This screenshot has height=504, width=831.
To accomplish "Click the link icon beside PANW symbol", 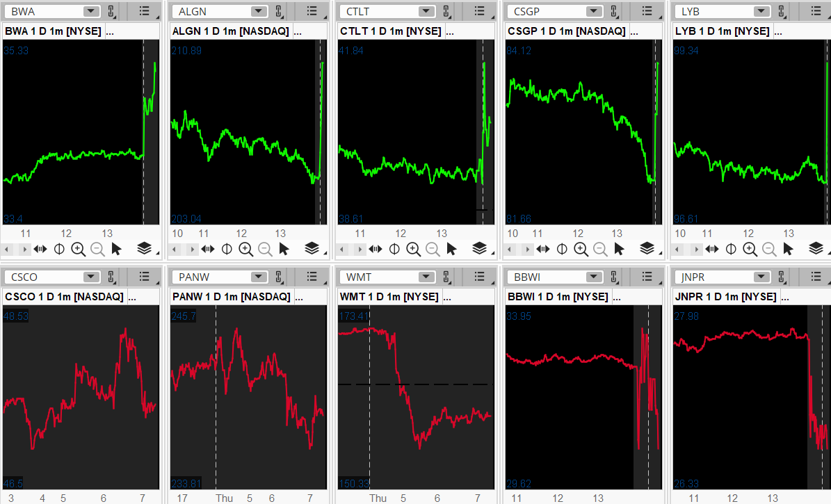I will [x=280, y=277].
